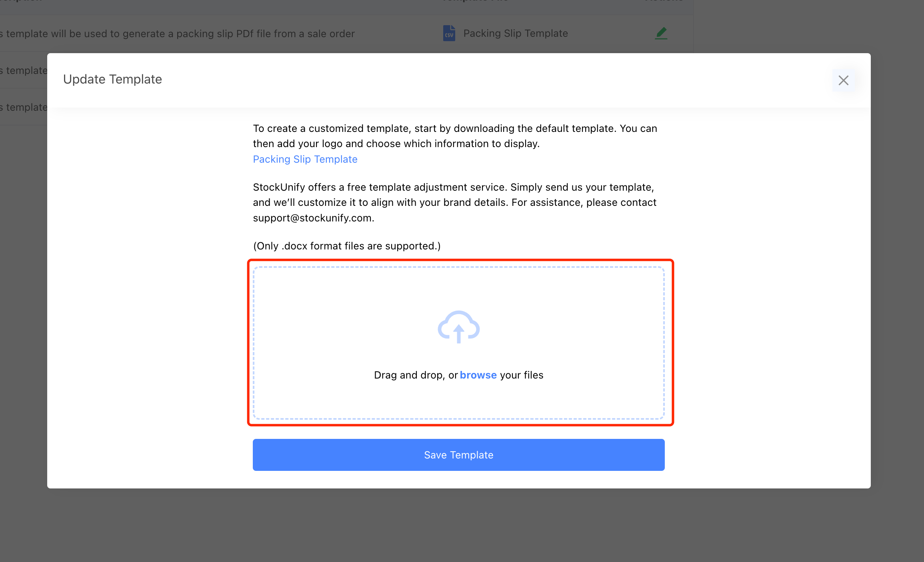Screen dimensions: 924x562
Task: Click the green pencil edit icon
Action: tap(661, 33)
